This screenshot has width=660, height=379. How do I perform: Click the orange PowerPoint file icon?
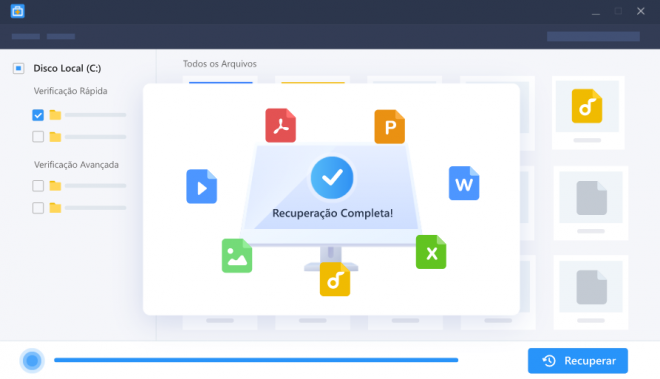pos(389,127)
